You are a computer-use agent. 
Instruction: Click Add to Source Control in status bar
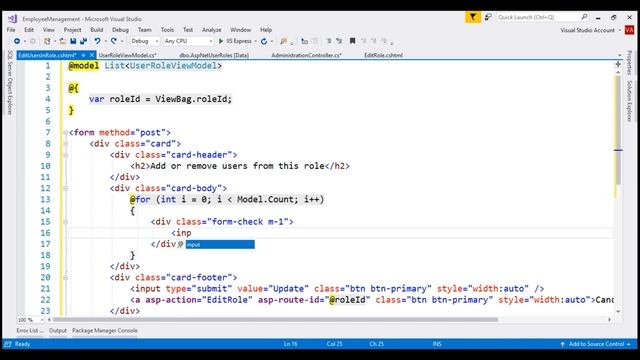coord(596,344)
